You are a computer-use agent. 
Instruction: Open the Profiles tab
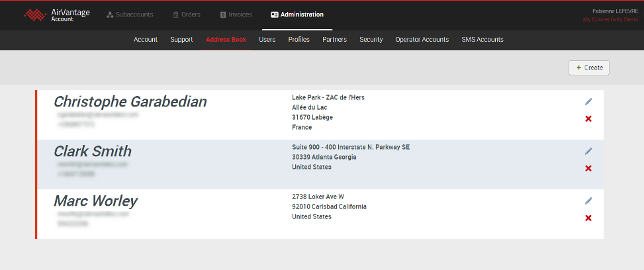point(299,40)
